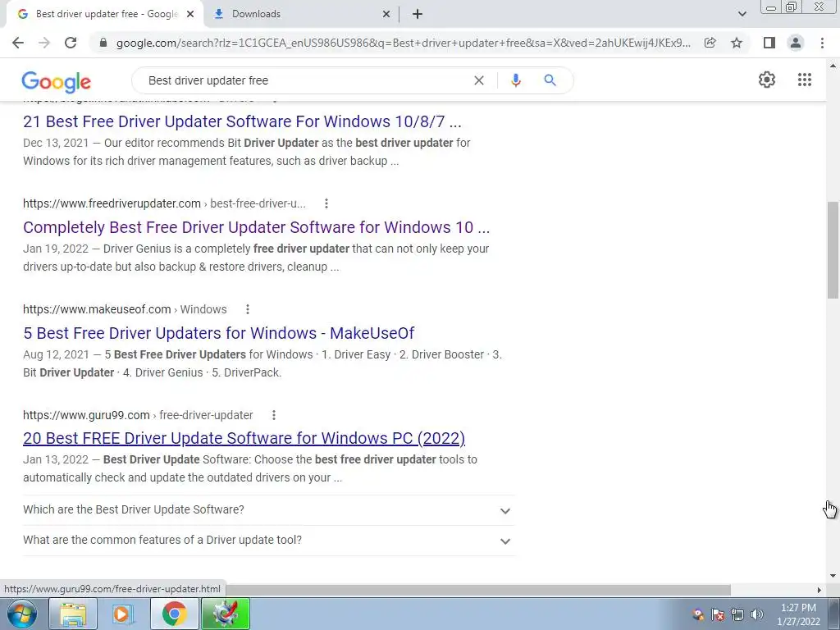Click the scroll-right arrow of horizontal scrollbar
Screen dimensions: 840x630
click(819, 590)
